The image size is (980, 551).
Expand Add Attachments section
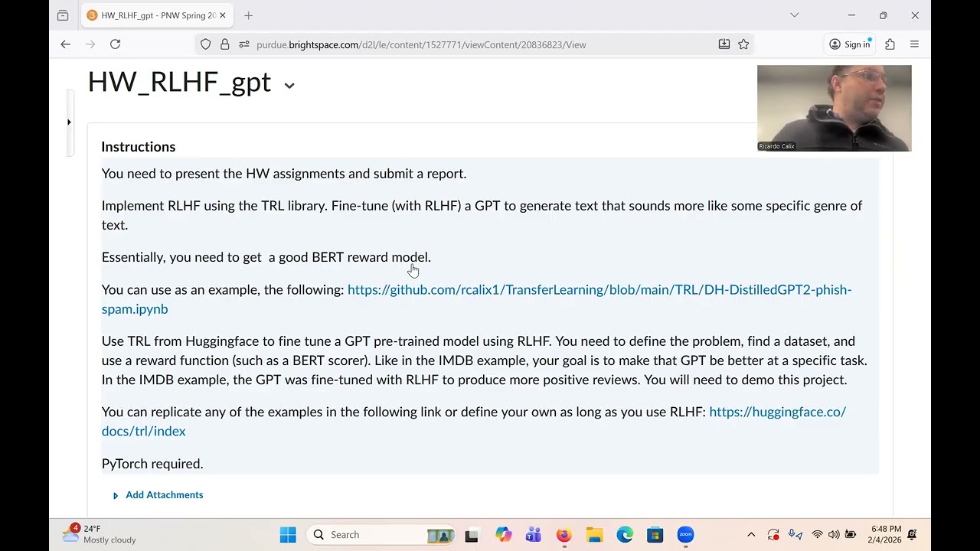158,495
